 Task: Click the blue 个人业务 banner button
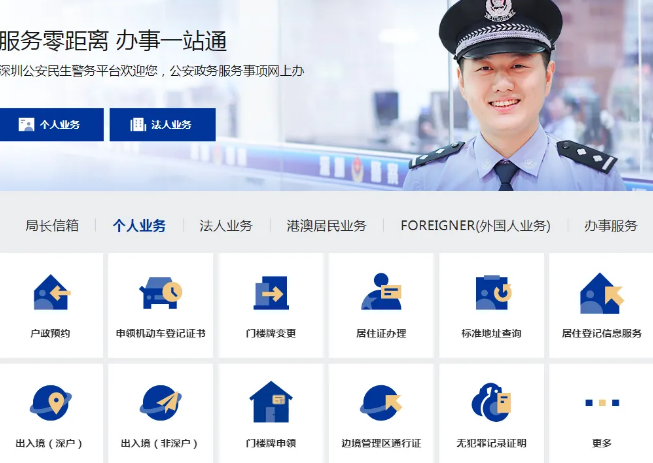52,124
